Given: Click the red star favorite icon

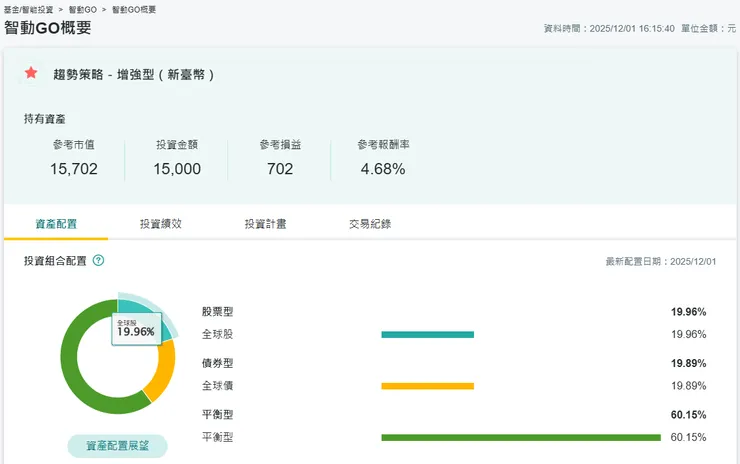Looking at the screenshot, I should tap(31, 73).
